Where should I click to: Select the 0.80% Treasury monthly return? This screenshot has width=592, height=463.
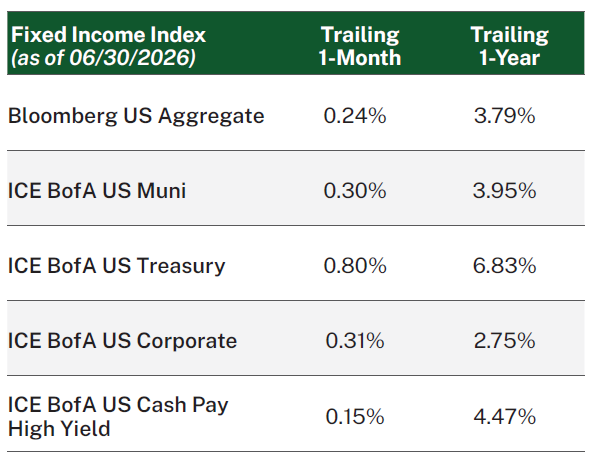pos(355,265)
